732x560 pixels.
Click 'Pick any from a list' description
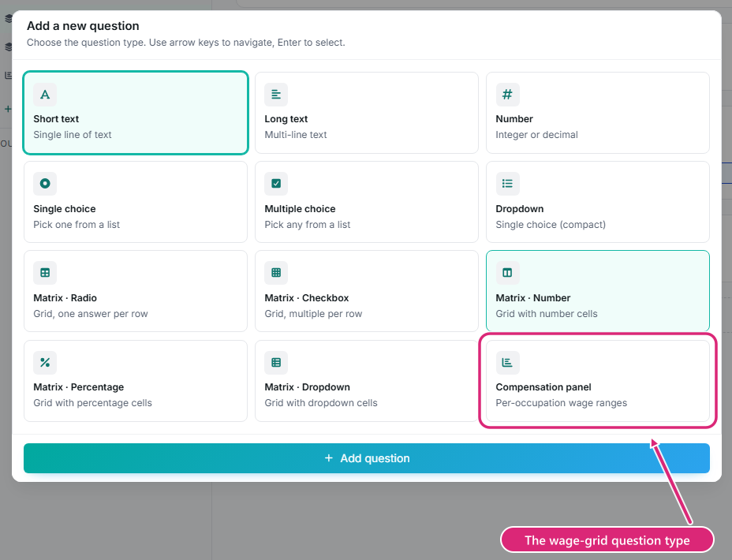tap(307, 225)
